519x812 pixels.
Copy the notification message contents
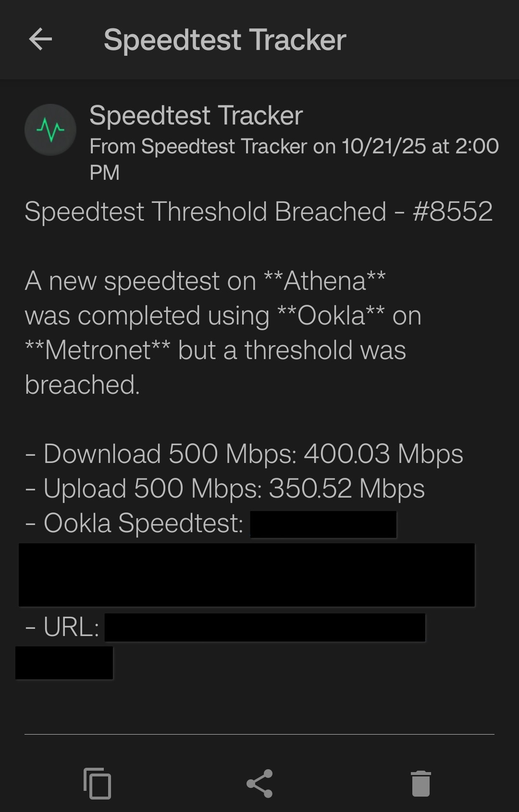point(97,784)
